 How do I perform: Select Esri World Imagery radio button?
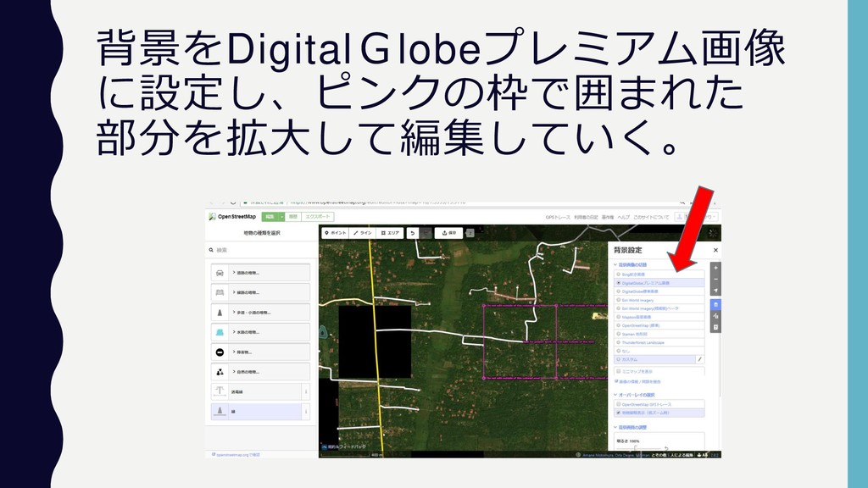(618, 300)
